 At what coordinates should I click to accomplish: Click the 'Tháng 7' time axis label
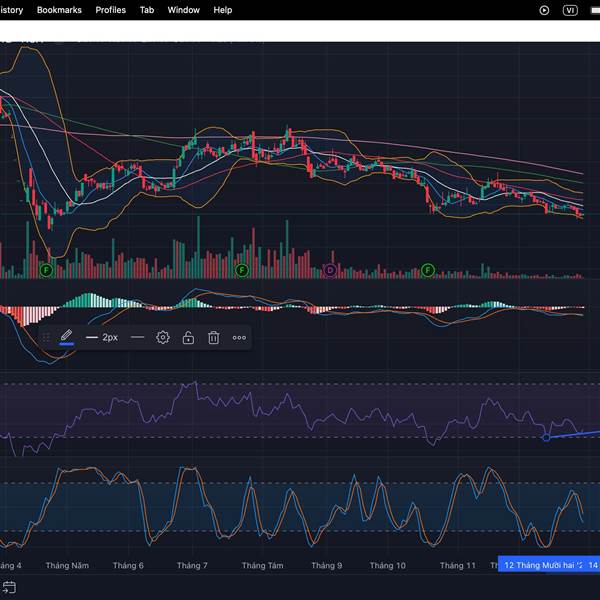(192, 565)
